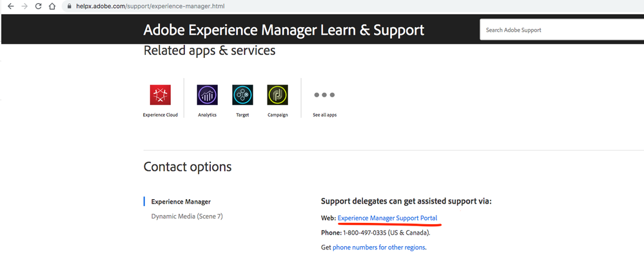Open the red Experience Cloud icon
The height and width of the screenshot is (279, 644).
[160, 95]
